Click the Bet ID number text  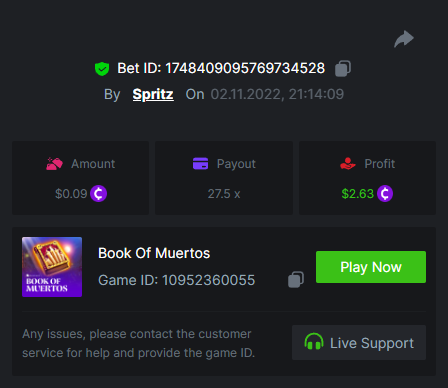tap(245, 68)
